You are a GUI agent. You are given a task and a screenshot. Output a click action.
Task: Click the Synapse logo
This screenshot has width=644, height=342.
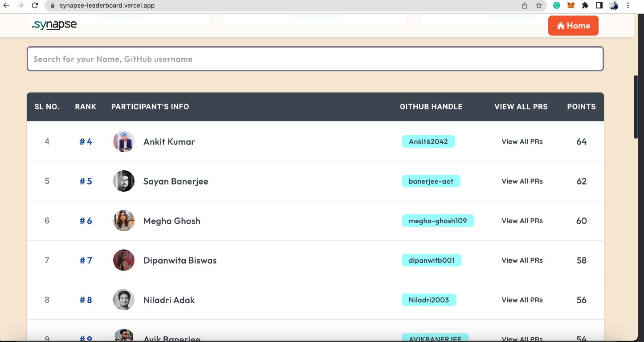(54, 25)
